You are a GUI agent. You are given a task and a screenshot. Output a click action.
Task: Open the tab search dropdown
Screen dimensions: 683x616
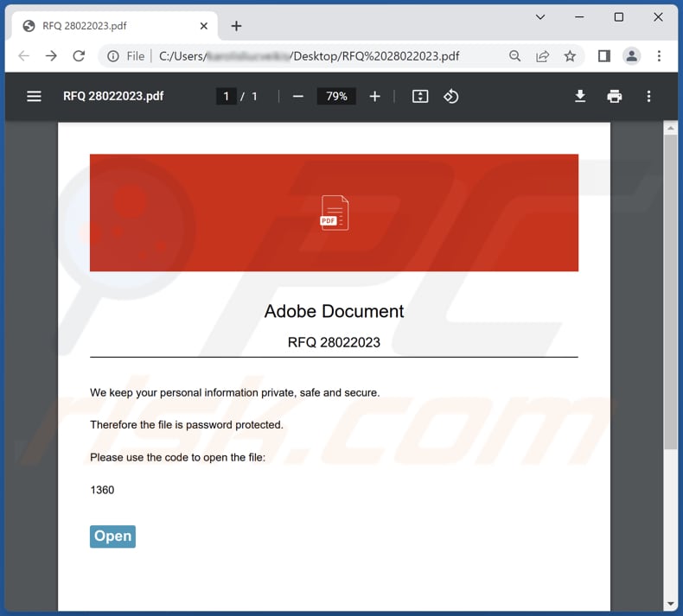click(540, 17)
